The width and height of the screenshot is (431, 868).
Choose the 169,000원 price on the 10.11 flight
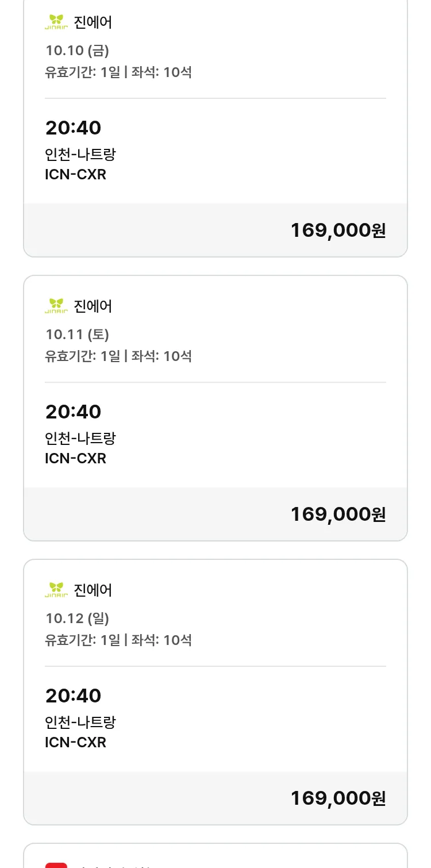click(338, 514)
